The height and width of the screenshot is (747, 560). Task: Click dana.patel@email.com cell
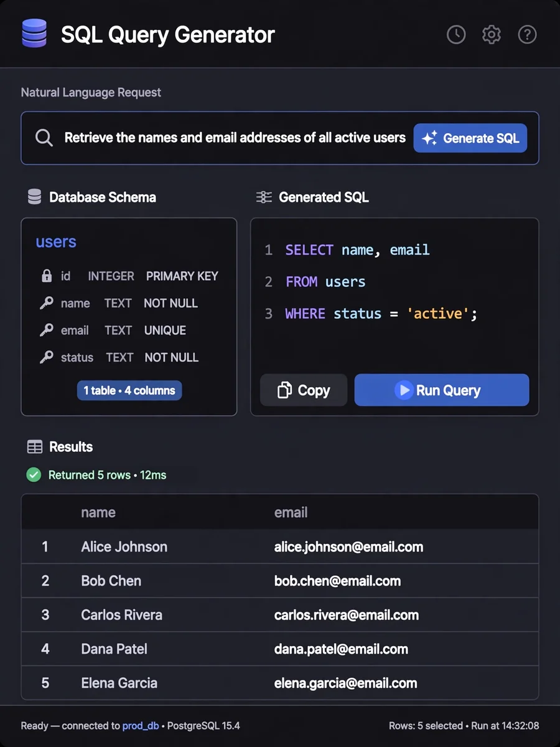pyautogui.click(x=342, y=649)
